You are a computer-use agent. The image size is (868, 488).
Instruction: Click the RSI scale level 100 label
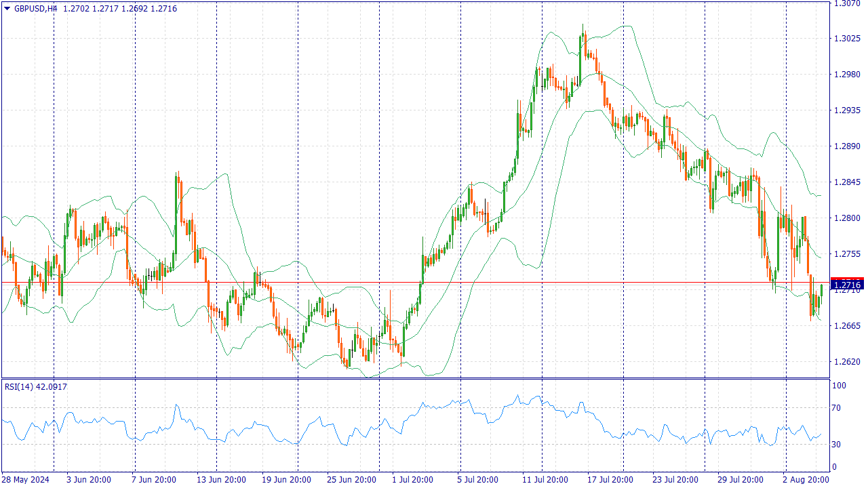point(841,386)
